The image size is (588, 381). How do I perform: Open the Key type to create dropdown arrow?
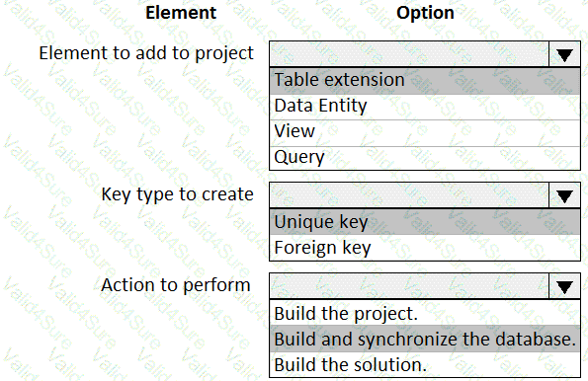564,195
